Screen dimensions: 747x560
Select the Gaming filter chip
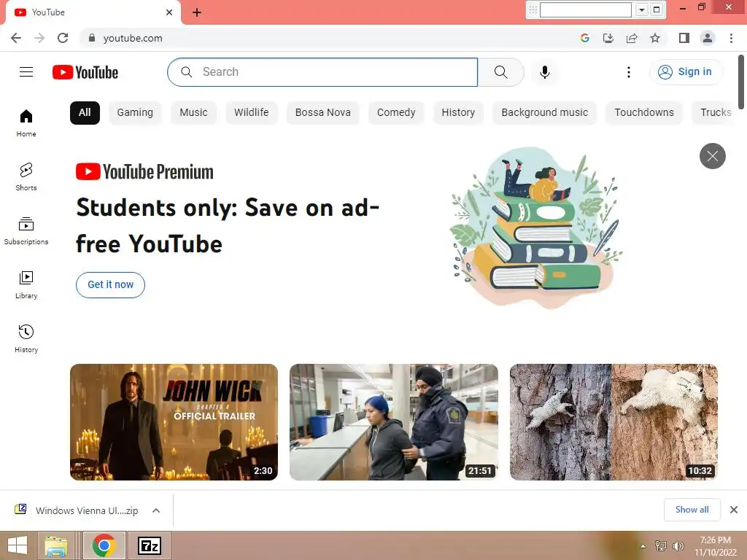click(x=135, y=113)
